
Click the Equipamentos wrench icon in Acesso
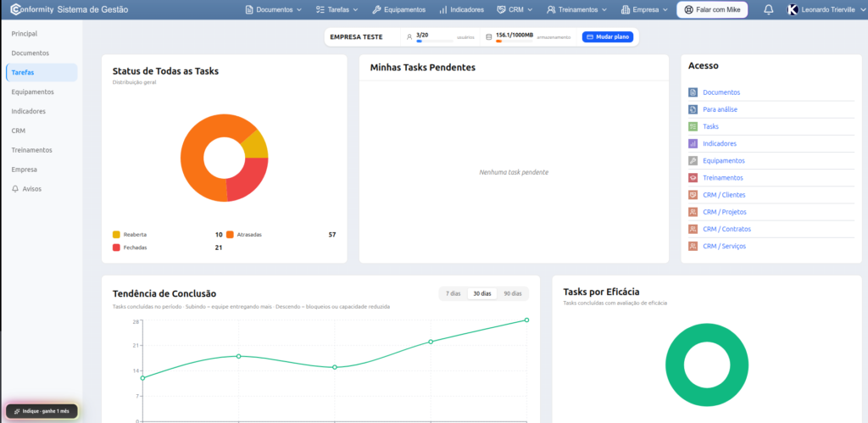693,160
